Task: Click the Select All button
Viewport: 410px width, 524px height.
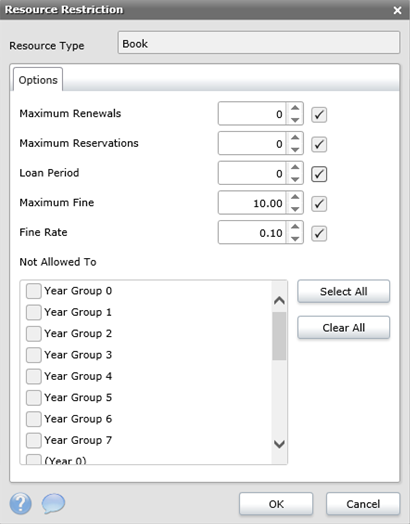Action: click(344, 291)
